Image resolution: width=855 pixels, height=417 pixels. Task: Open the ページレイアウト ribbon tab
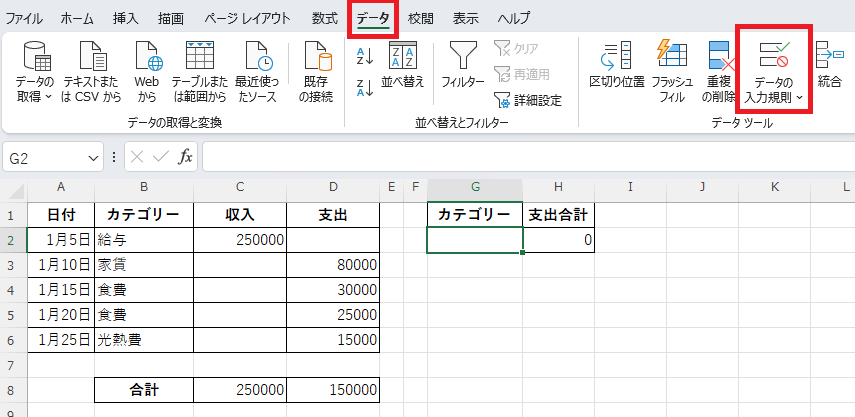247,18
